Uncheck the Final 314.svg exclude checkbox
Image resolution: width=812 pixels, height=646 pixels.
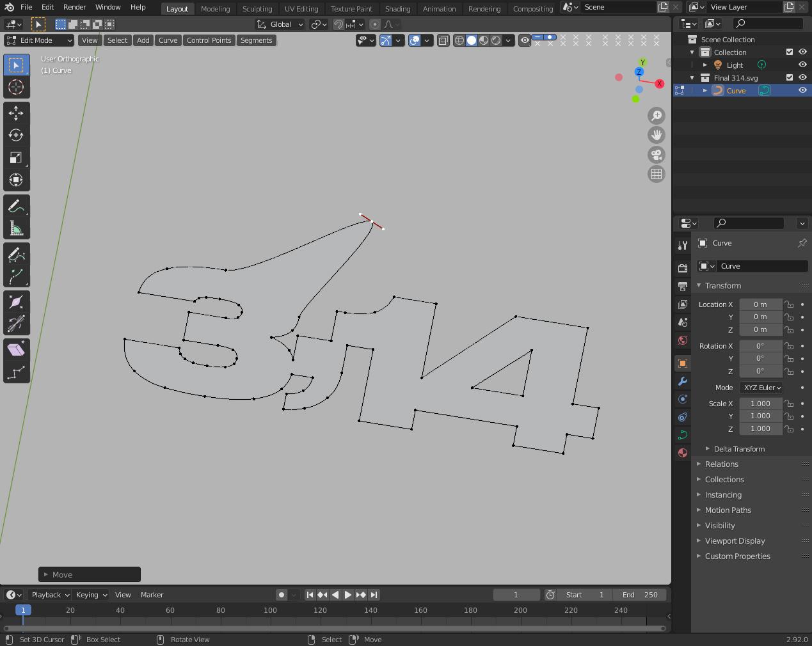point(790,77)
